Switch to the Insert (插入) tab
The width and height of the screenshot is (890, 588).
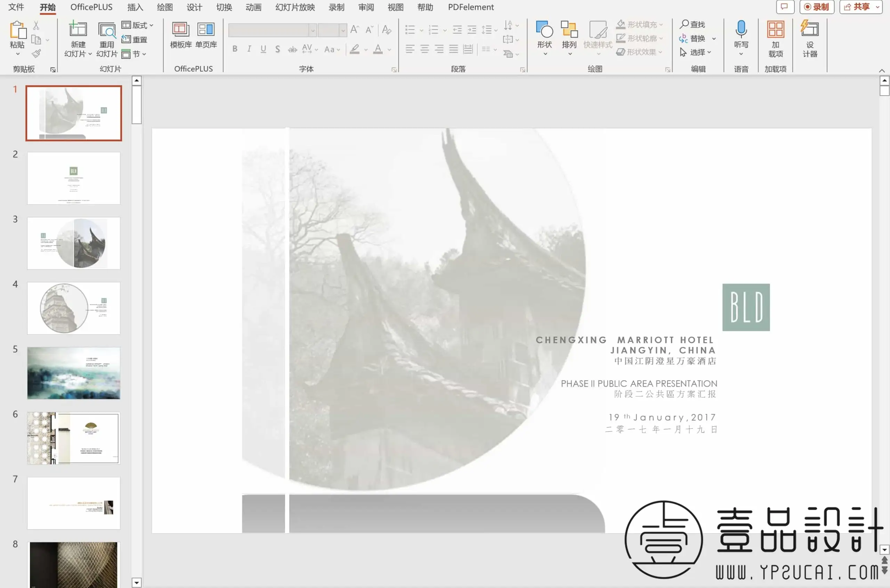[135, 7]
